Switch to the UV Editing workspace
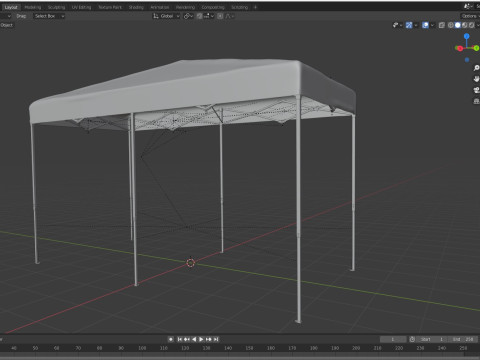 pyautogui.click(x=81, y=7)
